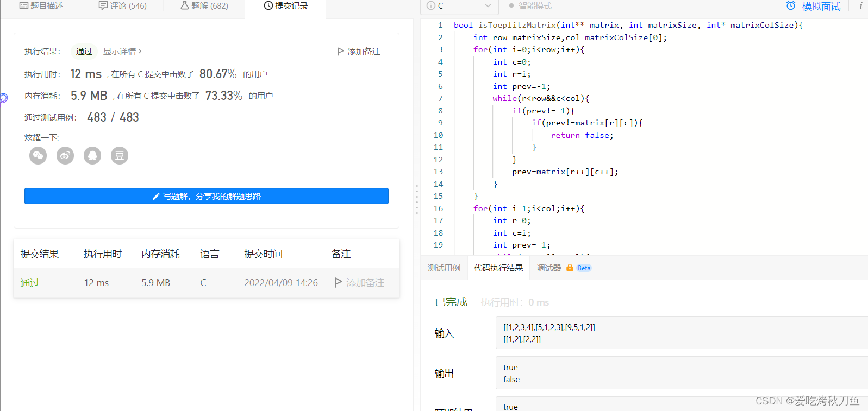Click the info icon beside language C
The image size is (868, 411).
pos(431,5)
